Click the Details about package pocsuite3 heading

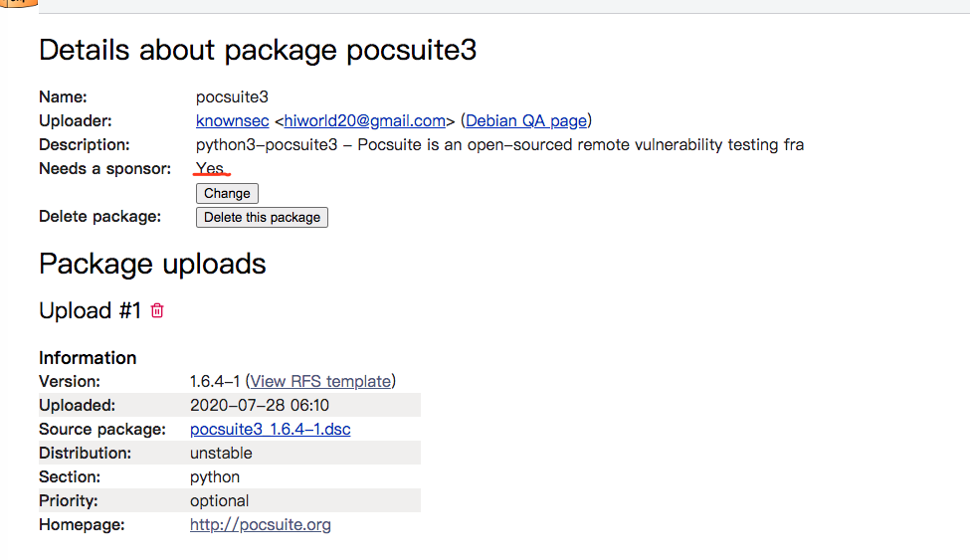click(258, 50)
